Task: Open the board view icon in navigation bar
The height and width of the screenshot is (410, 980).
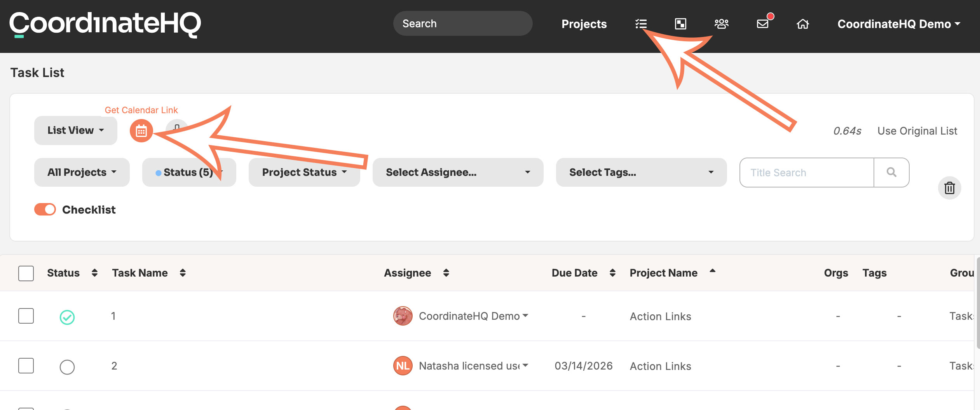Action: click(680, 24)
